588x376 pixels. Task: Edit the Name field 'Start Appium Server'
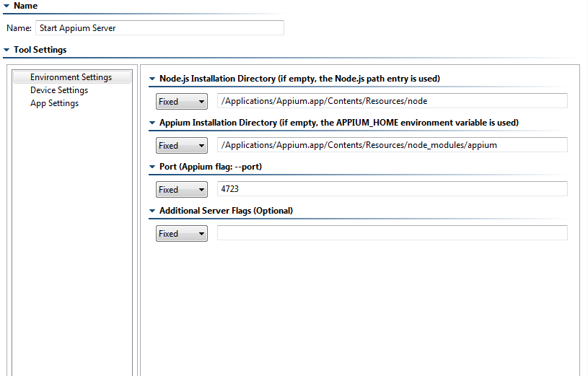[159, 28]
